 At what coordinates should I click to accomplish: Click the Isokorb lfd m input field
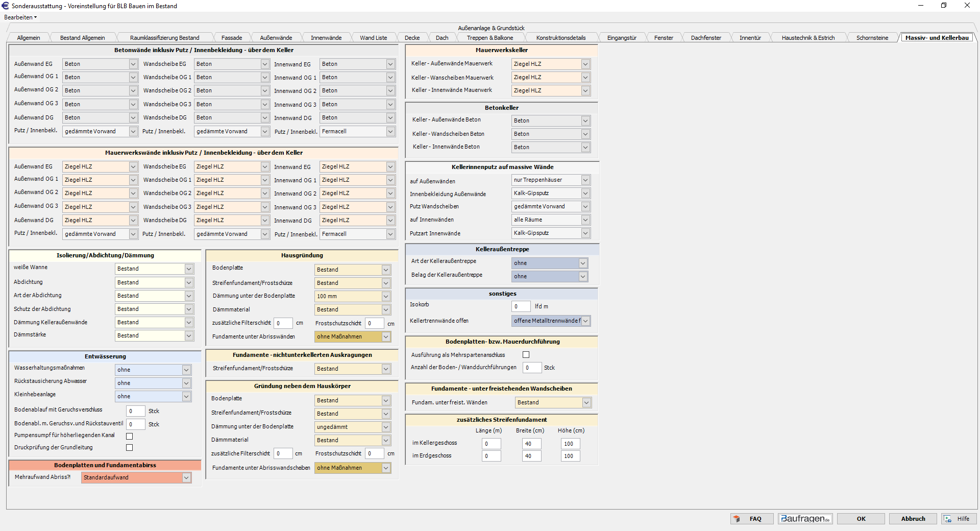521,306
